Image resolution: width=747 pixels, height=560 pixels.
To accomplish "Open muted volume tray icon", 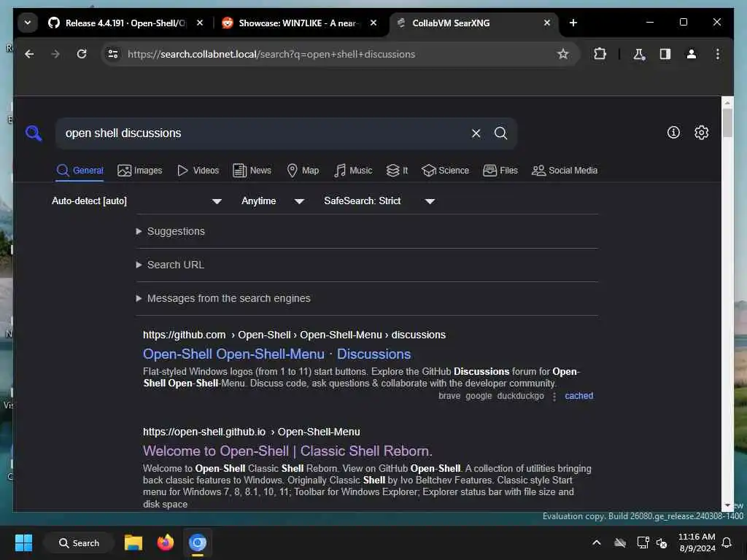I will (662, 542).
